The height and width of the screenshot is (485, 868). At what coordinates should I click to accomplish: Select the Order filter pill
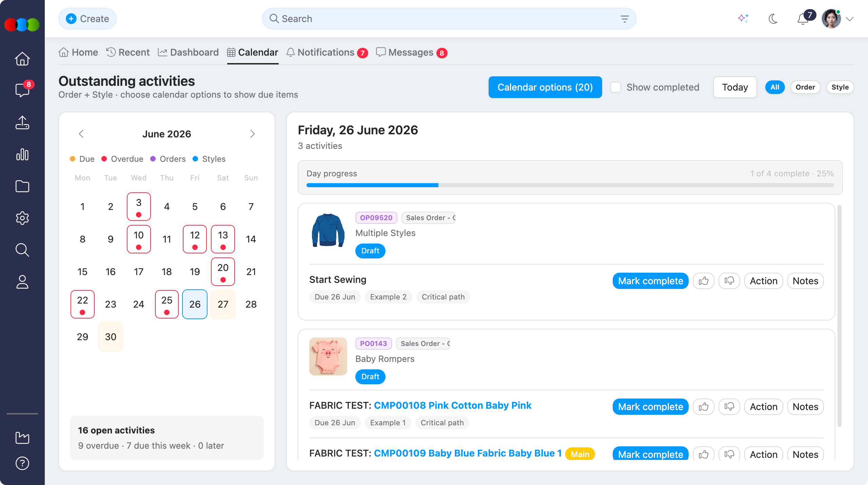click(x=805, y=87)
